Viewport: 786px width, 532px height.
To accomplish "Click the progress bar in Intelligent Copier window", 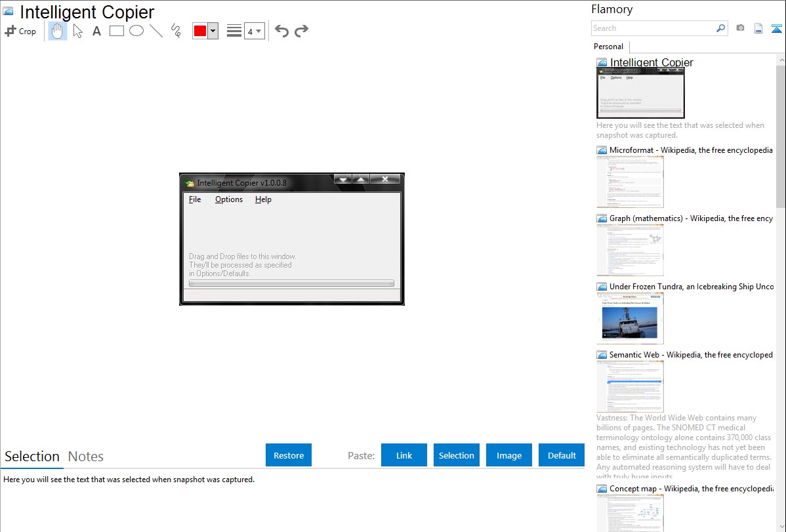I will (x=291, y=283).
